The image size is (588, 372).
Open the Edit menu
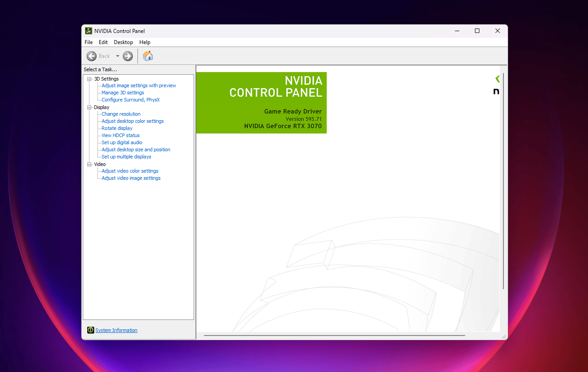[103, 42]
